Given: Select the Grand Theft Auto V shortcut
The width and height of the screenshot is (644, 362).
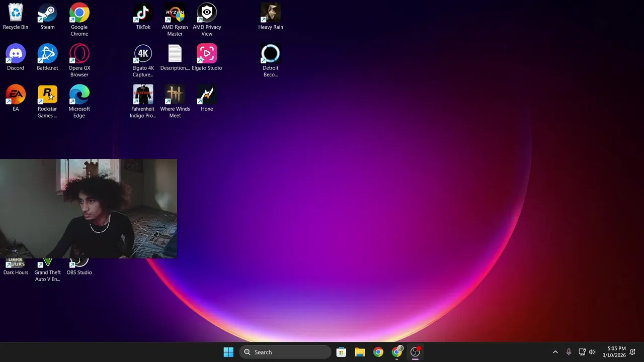Looking at the screenshot, I should pyautogui.click(x=47, y=270).
